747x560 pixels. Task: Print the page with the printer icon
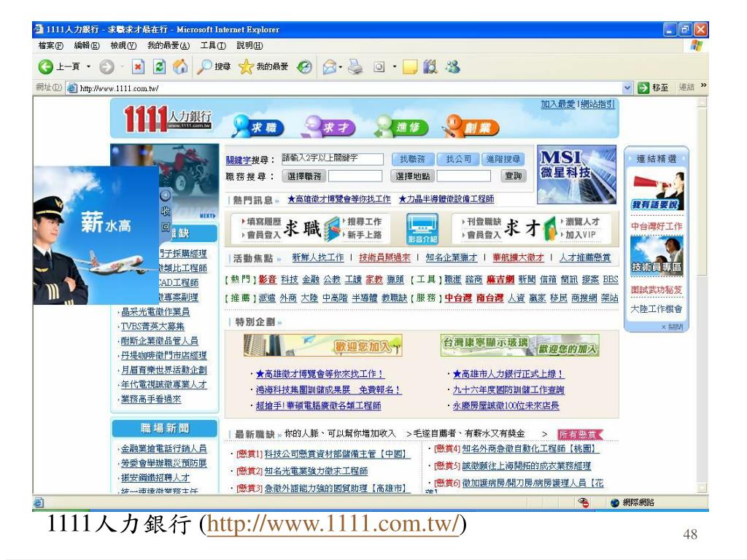[x=355, y=66]
